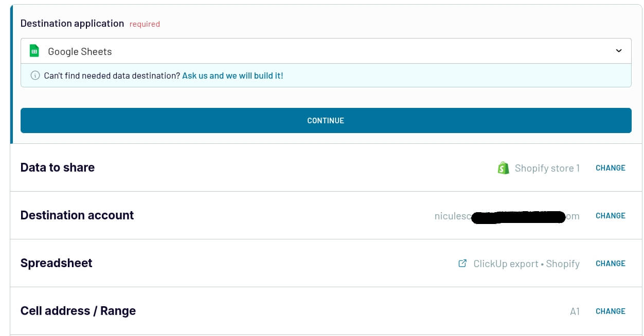This screenshot has width=644, height=336.
Task: Expand the Destination account section heading
Action: point(77,215)
